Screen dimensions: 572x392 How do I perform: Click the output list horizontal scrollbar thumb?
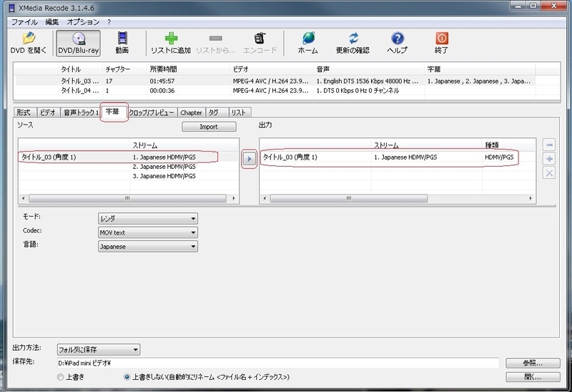(x=349, y=199)
